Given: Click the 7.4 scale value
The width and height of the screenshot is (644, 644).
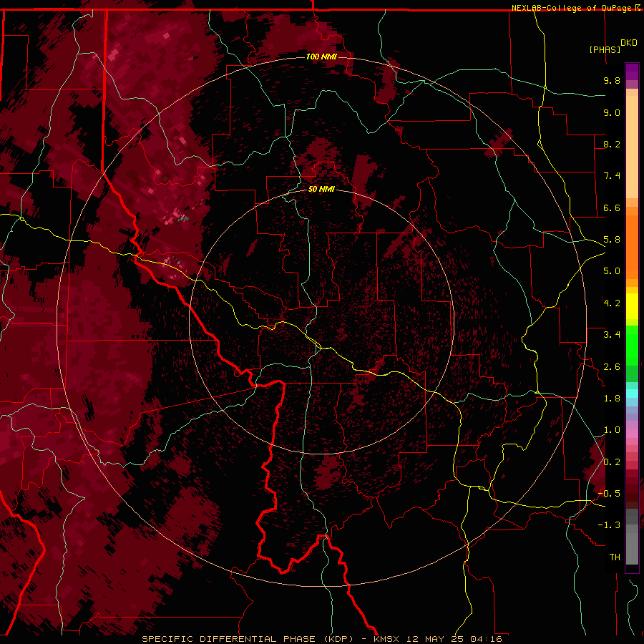Looking at the screenshot, I should tap(612, 176).
